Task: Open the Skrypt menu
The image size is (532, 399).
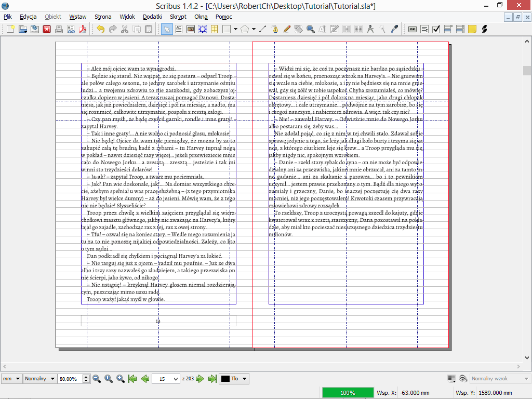Action: (178, 17)
